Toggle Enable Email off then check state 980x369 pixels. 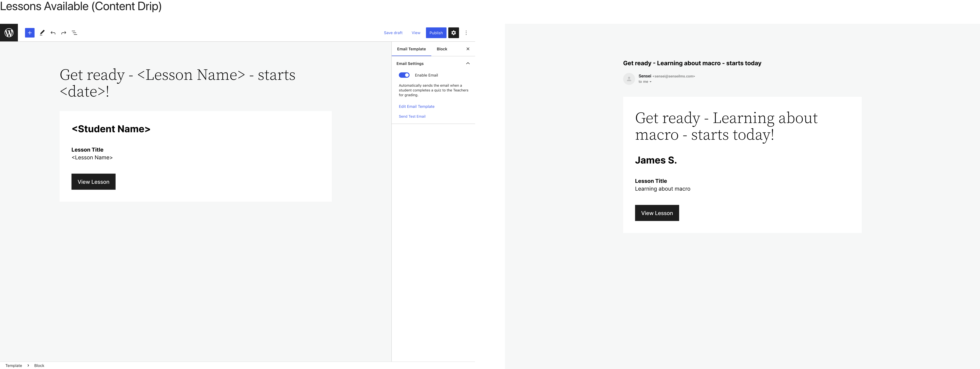[404, 75]
